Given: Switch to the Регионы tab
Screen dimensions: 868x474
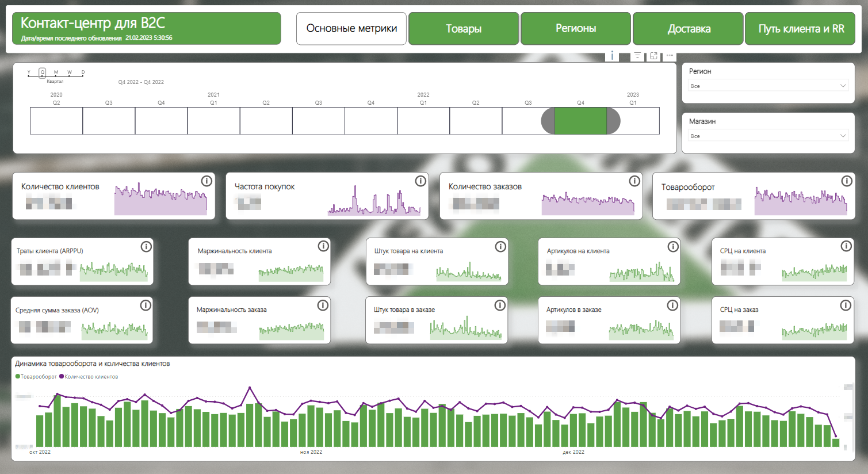Looking at the screenshot, I should 576,28.
